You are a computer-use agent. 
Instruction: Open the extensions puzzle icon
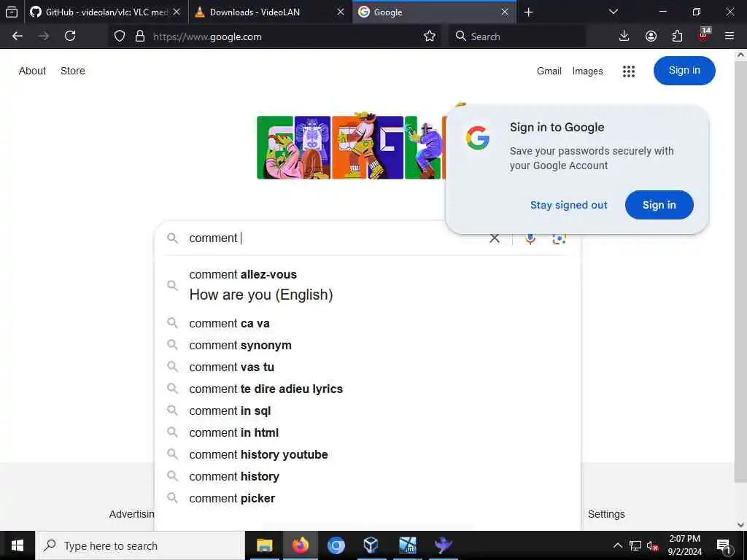coord(677,36)
